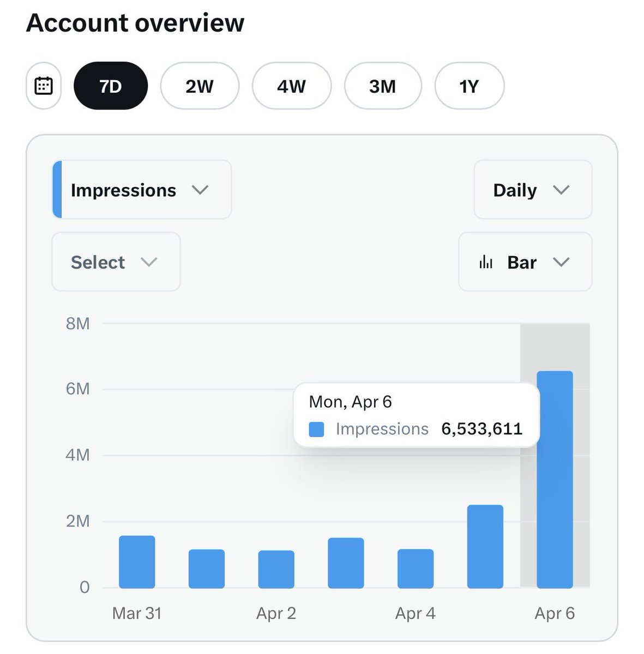Click the Account overview heading
The image size is (644, 654).
click(x=135, y=23)
